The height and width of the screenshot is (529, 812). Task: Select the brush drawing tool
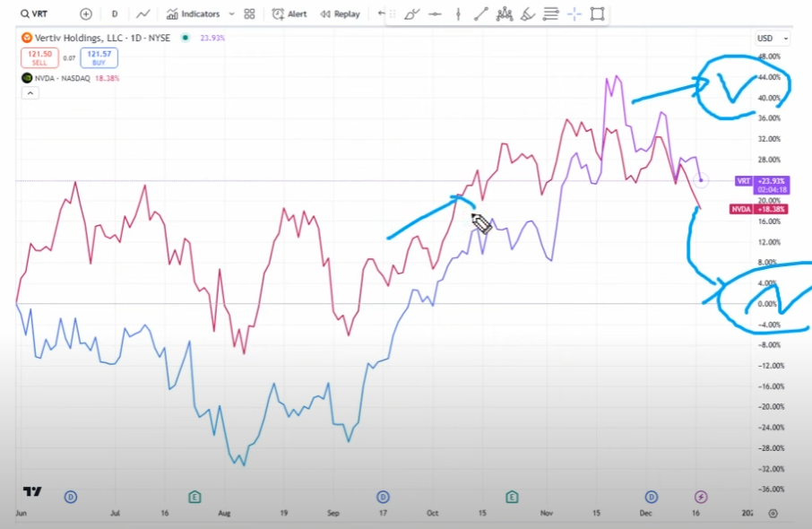(x=411, y=13)
